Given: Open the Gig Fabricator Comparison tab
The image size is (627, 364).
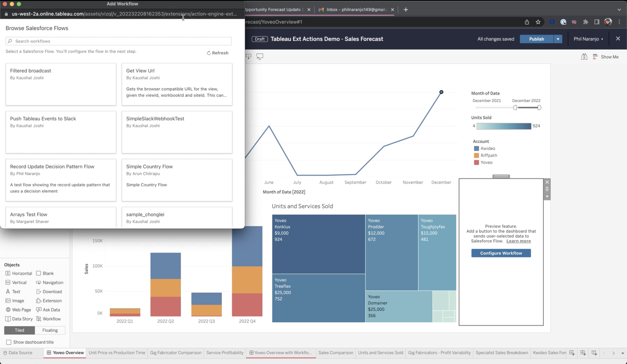Looking at the screenshot, I should tap(176, 352).
